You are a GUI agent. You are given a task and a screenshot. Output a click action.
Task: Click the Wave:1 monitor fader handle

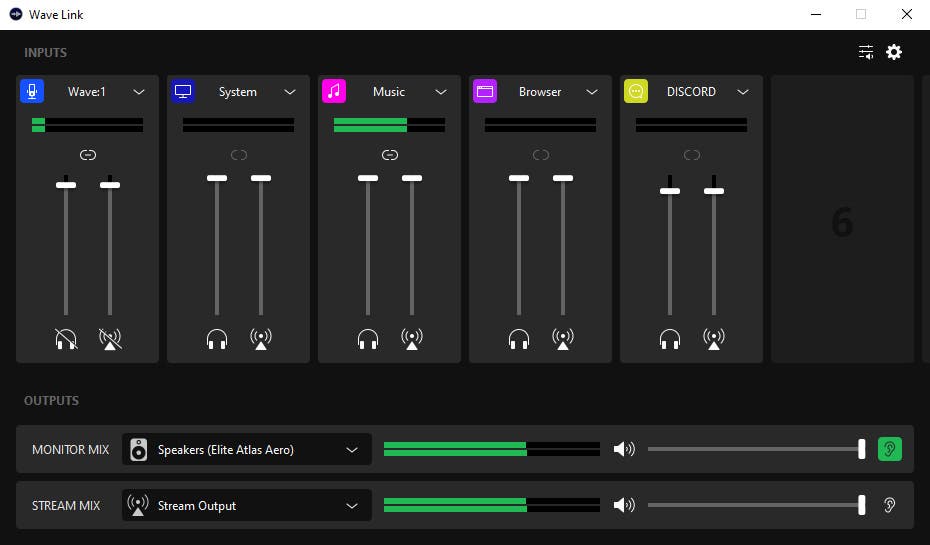pos(66,185)
